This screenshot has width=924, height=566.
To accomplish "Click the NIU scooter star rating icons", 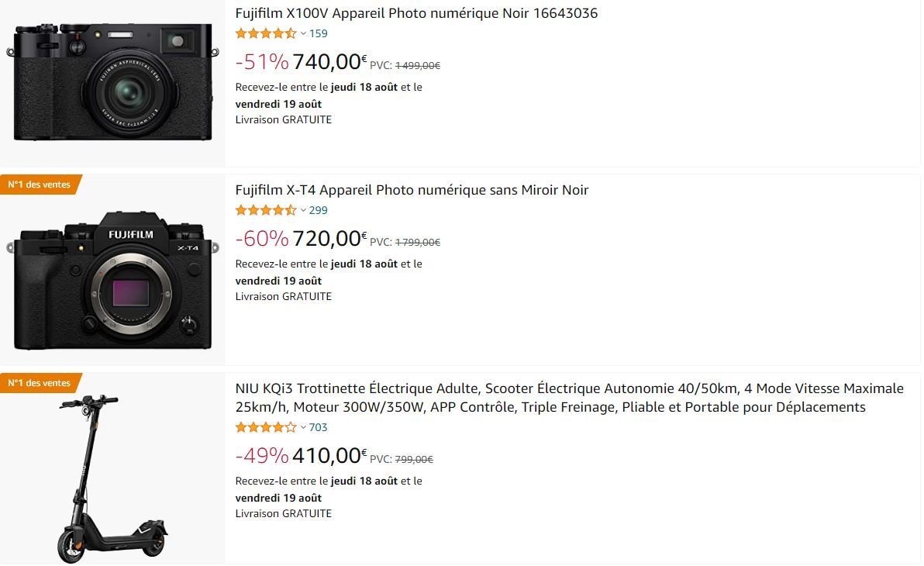I will (266, 427).
